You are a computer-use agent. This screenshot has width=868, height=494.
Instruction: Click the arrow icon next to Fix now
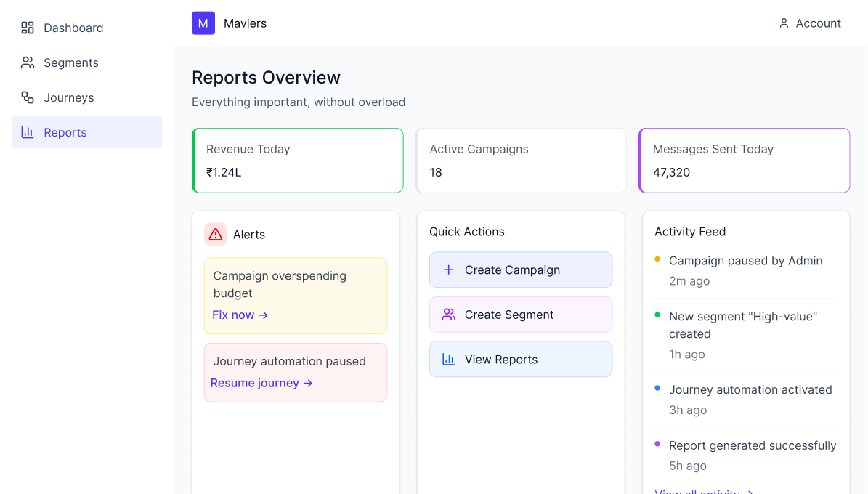[x=264, y=315]
